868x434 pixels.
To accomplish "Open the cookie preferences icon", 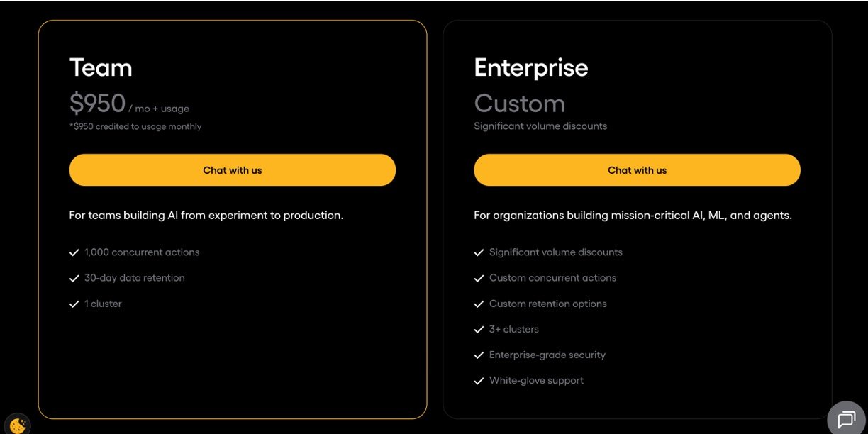I will [17, 425].
